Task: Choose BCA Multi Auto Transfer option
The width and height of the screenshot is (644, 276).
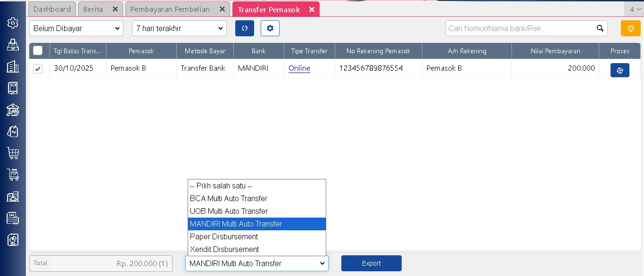Action: pos(229,198)
